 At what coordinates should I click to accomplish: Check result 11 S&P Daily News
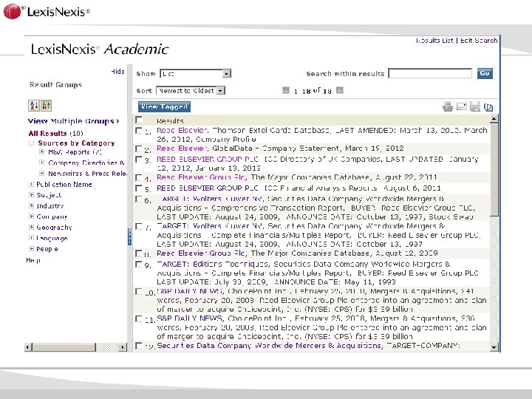[x=138, y=319]
